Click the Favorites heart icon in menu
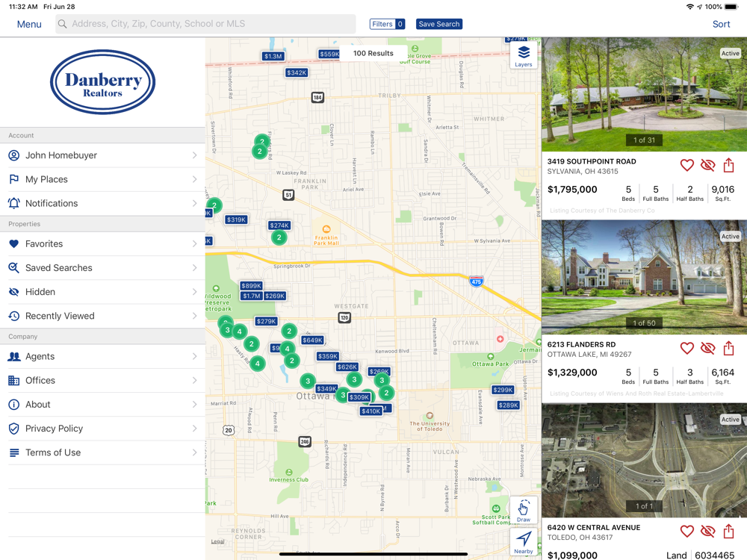 click(x=13, y=244)
